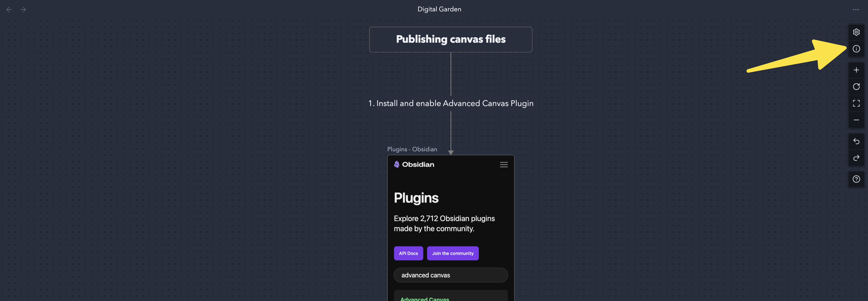Screen dimensions: 868x301
Task: Open more options three-dots menu
Action: [856, 10]
